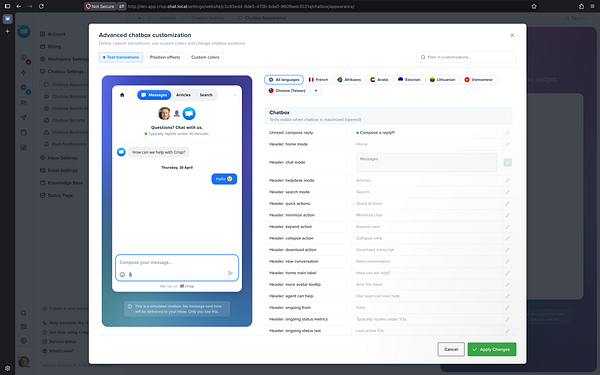Switch to the 'Position offsets' tab
This screenshot has width=600, height=375.
point(165,57)
